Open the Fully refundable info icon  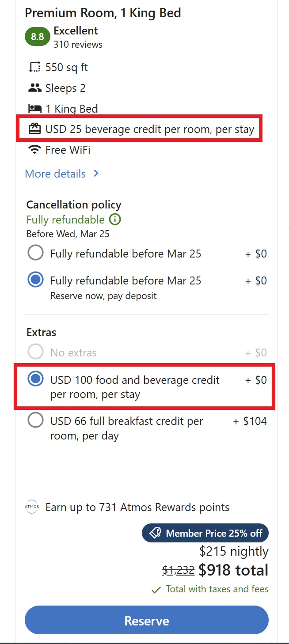pyautogui.click(x=115, y=219)
